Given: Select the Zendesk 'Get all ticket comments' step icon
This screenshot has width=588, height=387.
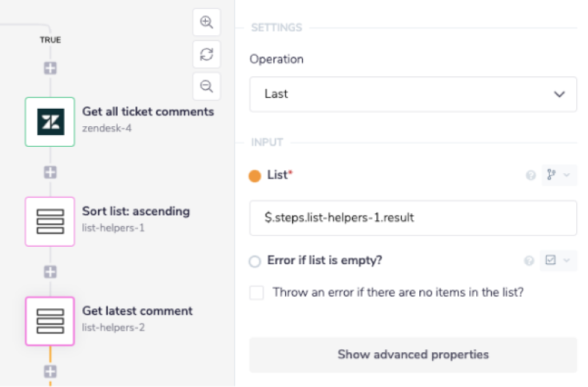Looking at the screenshot, I should point(49,122).
